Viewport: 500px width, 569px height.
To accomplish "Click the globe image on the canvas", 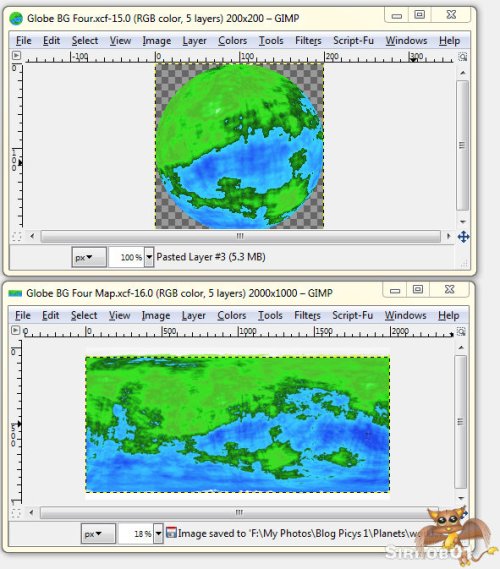I will pos(239,146).
